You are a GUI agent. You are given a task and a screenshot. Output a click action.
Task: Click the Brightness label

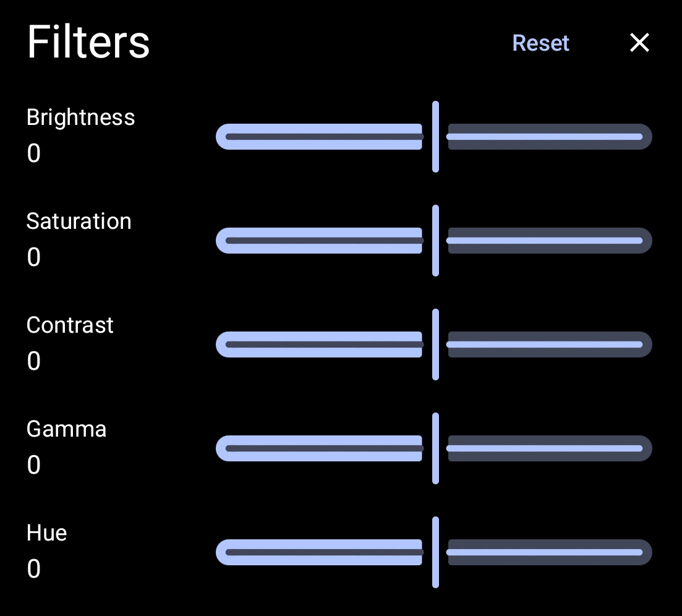(80, 117)
